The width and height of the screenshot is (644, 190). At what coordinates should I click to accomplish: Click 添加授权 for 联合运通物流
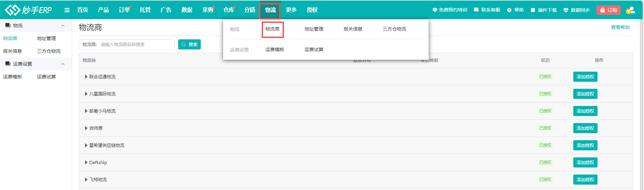tap(585, 77)
